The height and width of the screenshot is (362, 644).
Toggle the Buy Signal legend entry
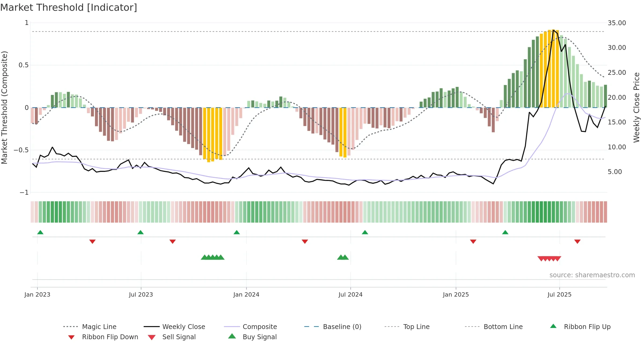pyautogui.click(x=252, y=337)
